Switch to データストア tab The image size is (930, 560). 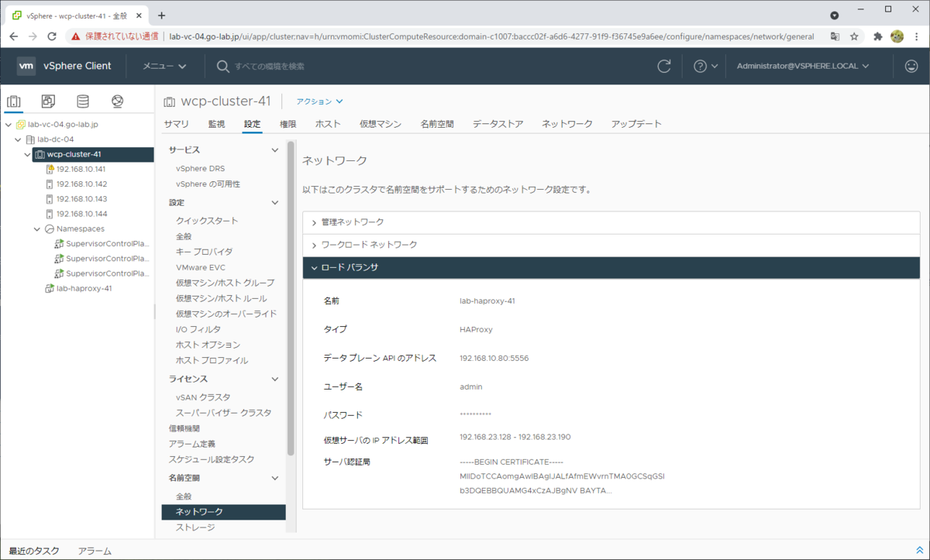[498, 124]
